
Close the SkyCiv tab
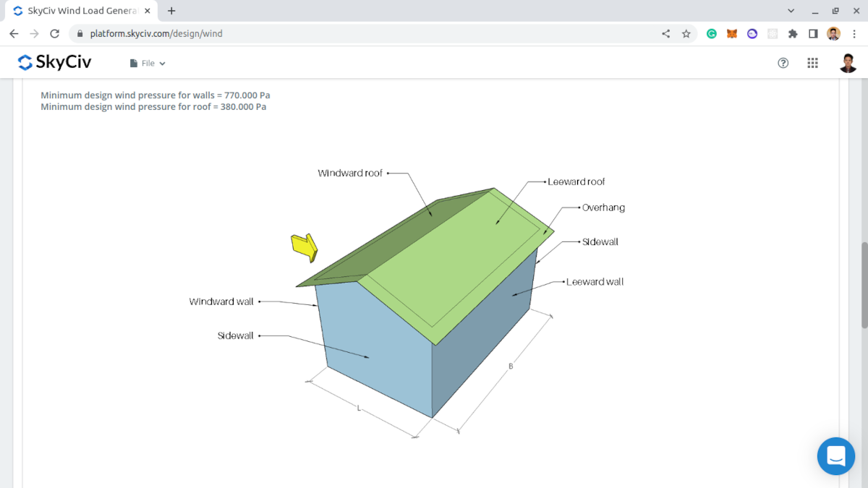pos(147,11)
